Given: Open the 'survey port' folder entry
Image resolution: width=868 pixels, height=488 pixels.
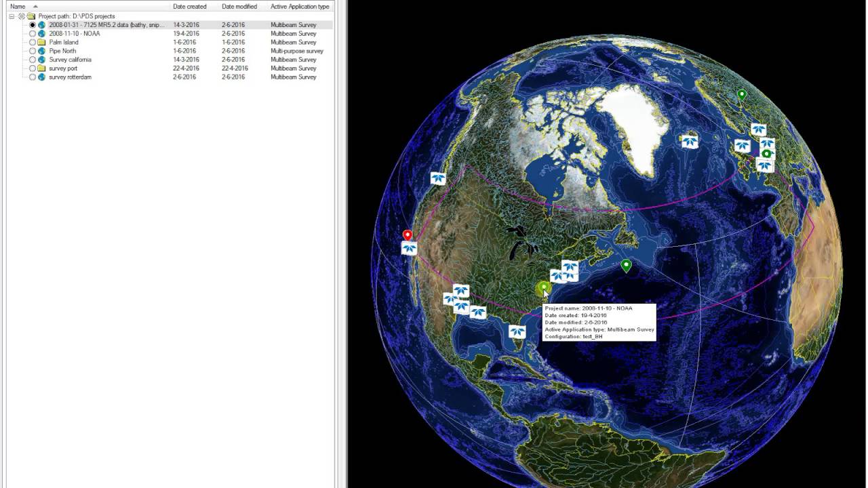Looking at the screenshot, I should coord(63,68).
